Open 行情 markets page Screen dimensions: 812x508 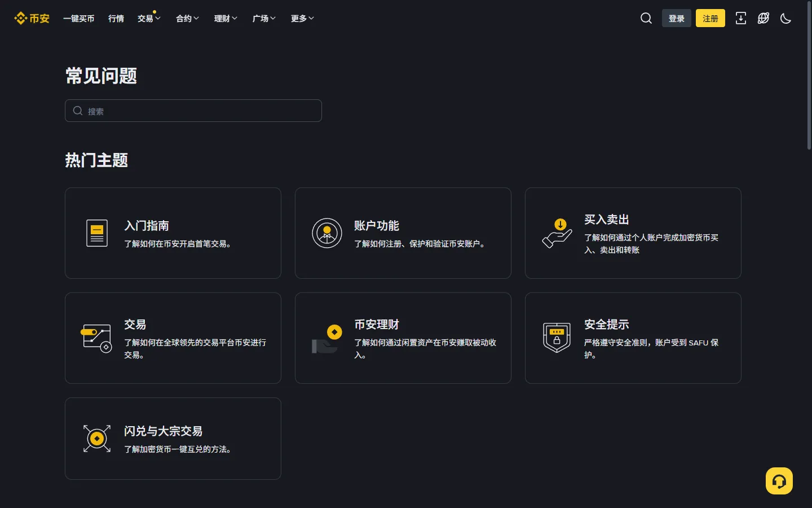(116, 19)
